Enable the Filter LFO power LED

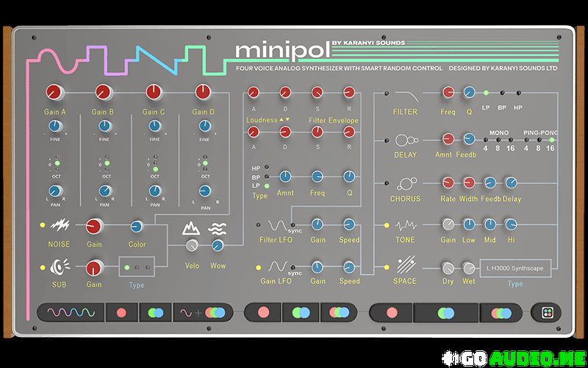pos(259,225)
